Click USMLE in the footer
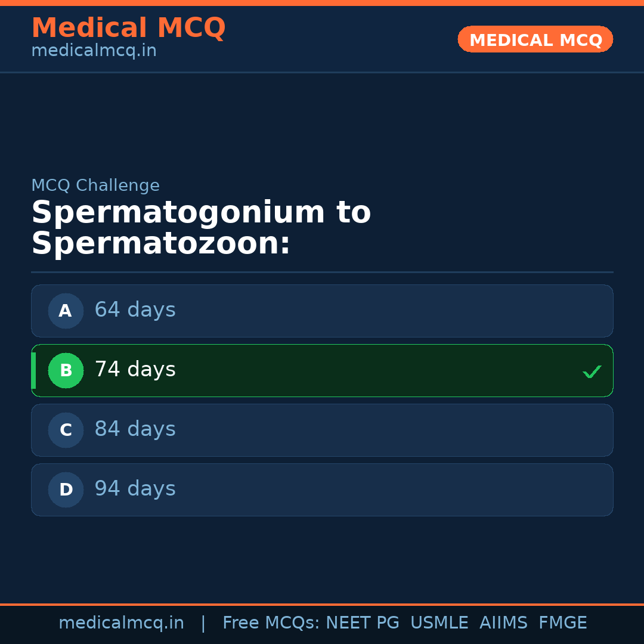Screen dimensions: 644x644 pos(439,623)
